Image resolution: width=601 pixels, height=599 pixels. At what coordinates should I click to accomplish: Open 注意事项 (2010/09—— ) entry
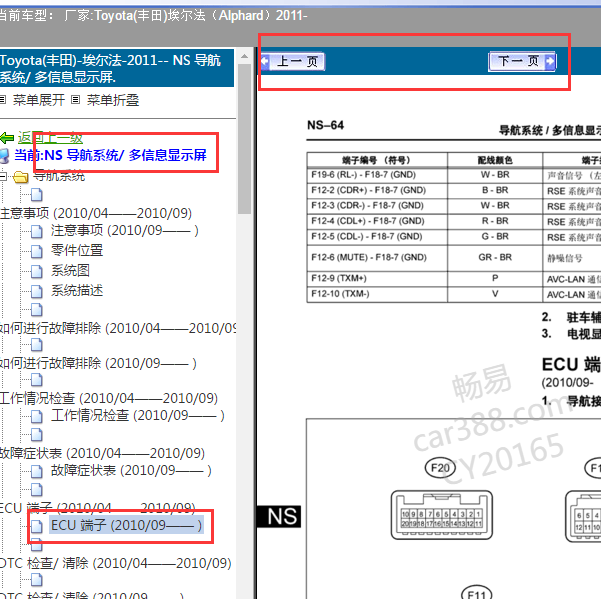tap(125, 230)
